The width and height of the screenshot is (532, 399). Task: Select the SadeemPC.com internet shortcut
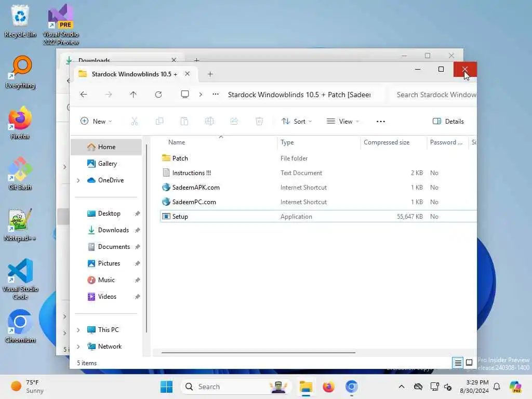coord(318,202)
